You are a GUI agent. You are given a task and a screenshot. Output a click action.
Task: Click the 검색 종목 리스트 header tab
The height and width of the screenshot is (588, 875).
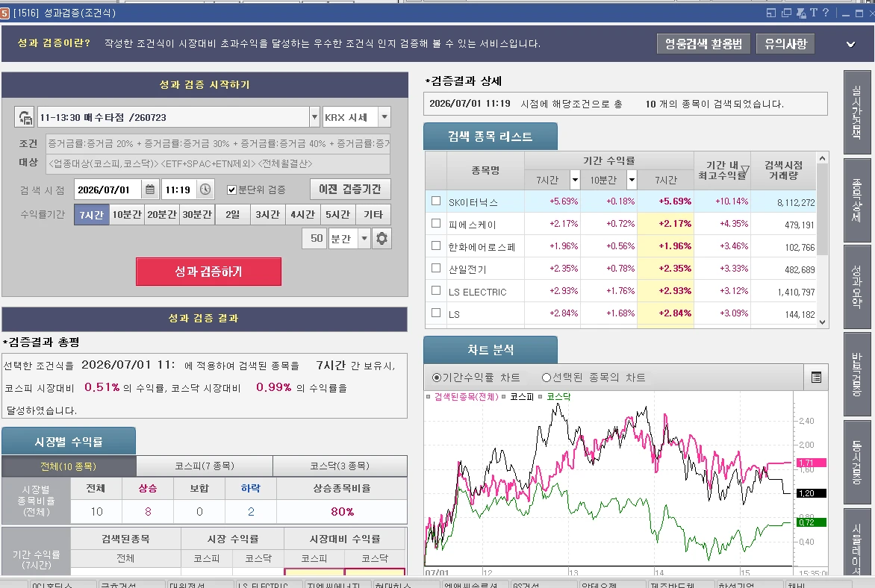click(x=491, y=137)
